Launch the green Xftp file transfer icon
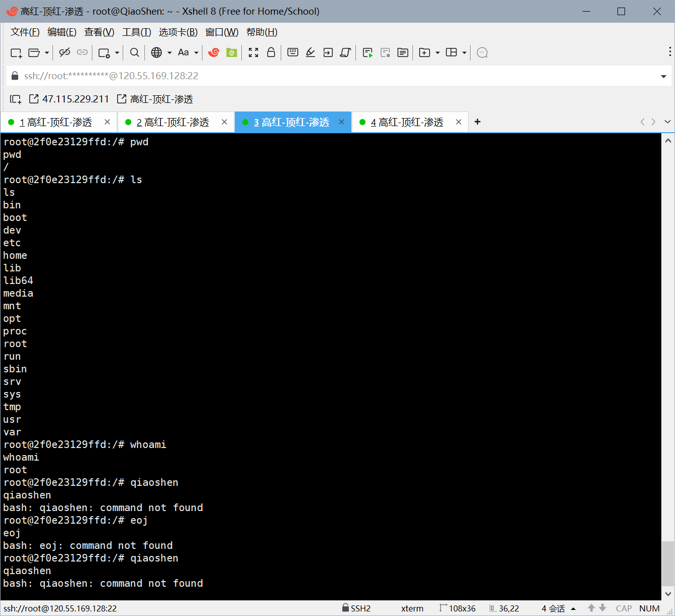 [232, 52]
